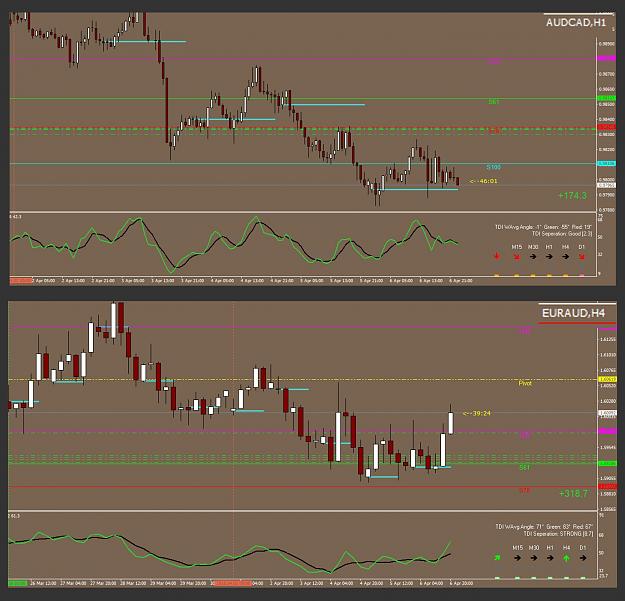Click the D1 timeframe label in AUDCAD panel
The image size is (625, 601).
(582, 247)
